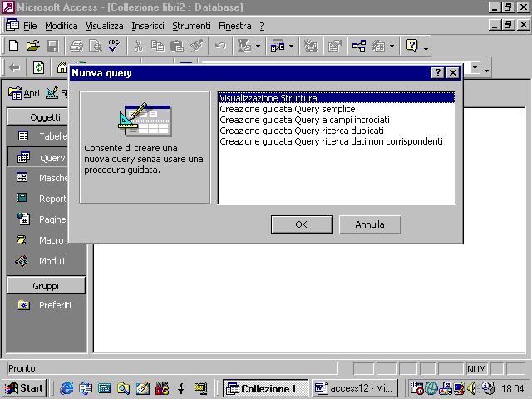The image size is (532, 399).
Task: Click the Undo arrow icon
Action: coord(220,46)
